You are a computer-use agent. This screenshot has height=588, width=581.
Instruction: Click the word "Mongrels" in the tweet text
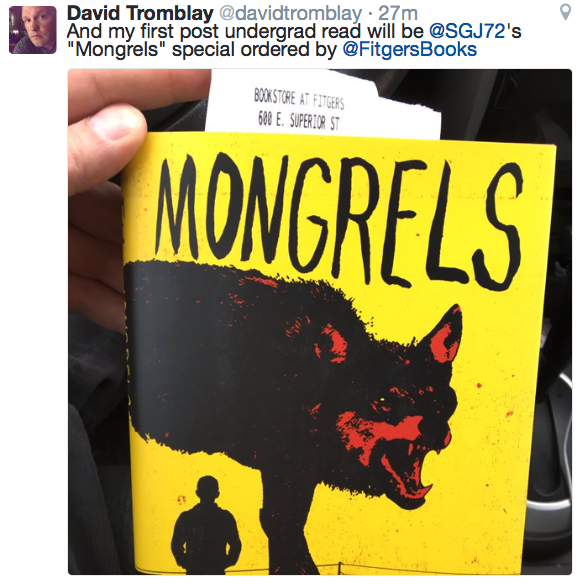[117, 50]
